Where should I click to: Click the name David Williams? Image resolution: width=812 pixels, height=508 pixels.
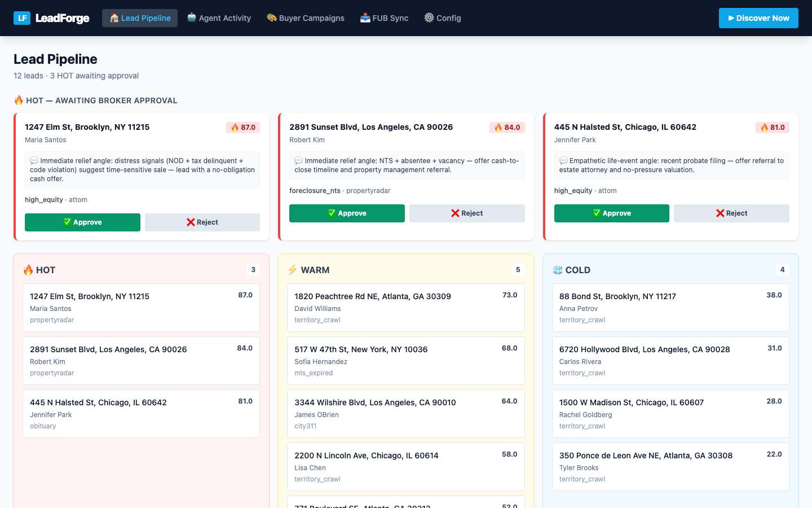tap(317, 309)
